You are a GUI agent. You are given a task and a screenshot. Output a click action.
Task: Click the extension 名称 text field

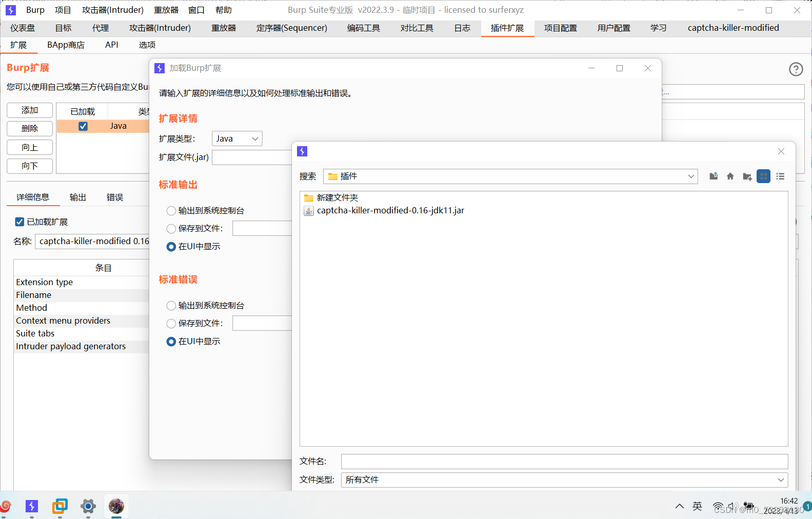tap(92, 242)
